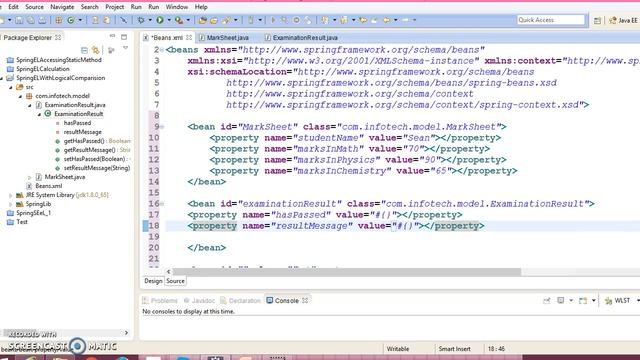The height and width of the screenshot is (360, 640).
Task: Open the Source menu
Action: (34, 7)
